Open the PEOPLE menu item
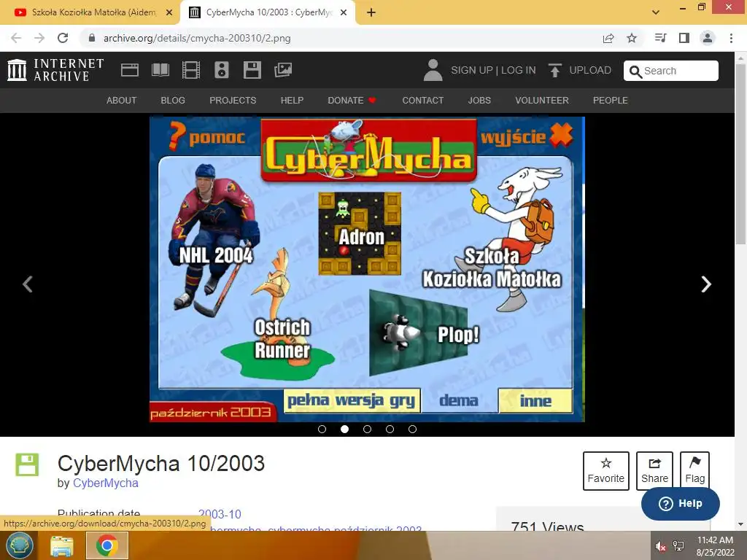 pyautogui.click(x=611, y=101)
